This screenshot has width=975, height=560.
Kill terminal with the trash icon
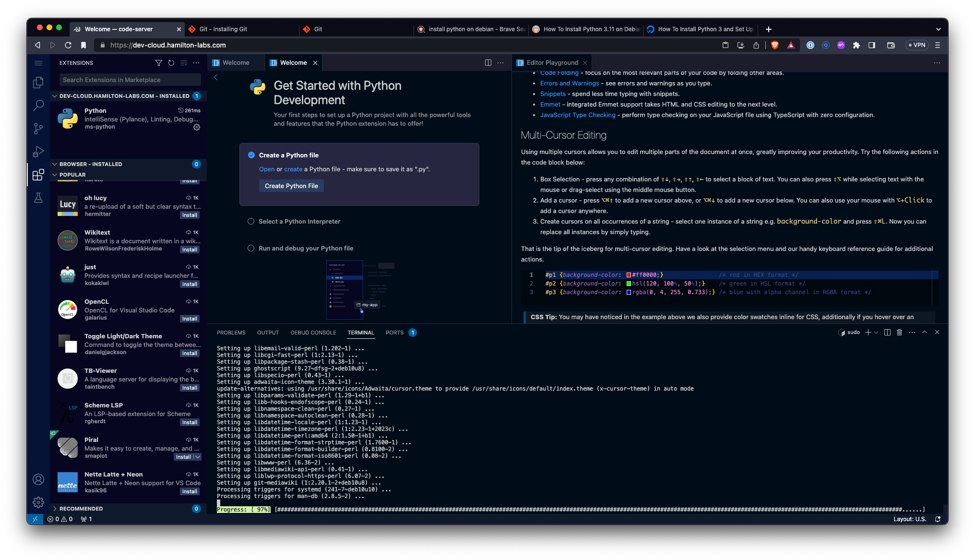900,333
